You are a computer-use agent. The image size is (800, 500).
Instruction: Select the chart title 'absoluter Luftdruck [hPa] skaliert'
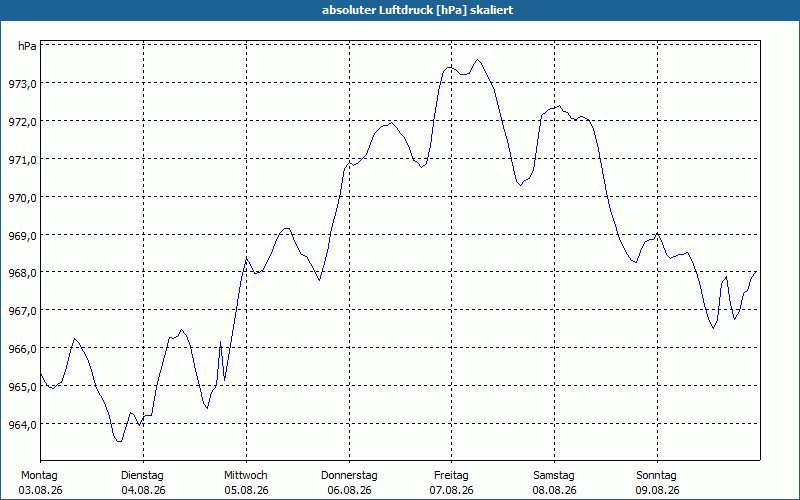coord(417,10)
